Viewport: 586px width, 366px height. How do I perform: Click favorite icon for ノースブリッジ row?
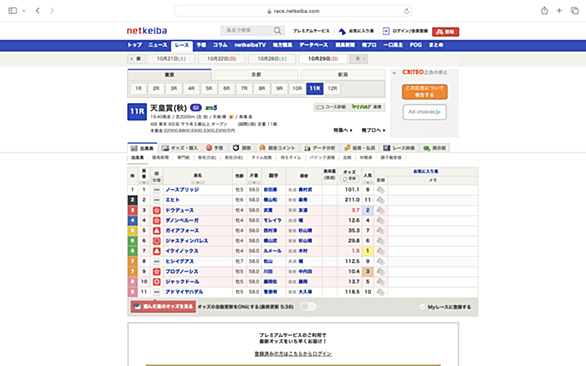(380, 190)
